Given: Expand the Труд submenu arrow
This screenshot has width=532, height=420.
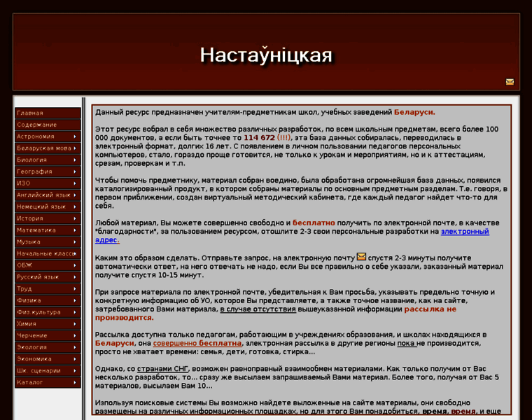Looking at the screenshot, I should 75,288.
